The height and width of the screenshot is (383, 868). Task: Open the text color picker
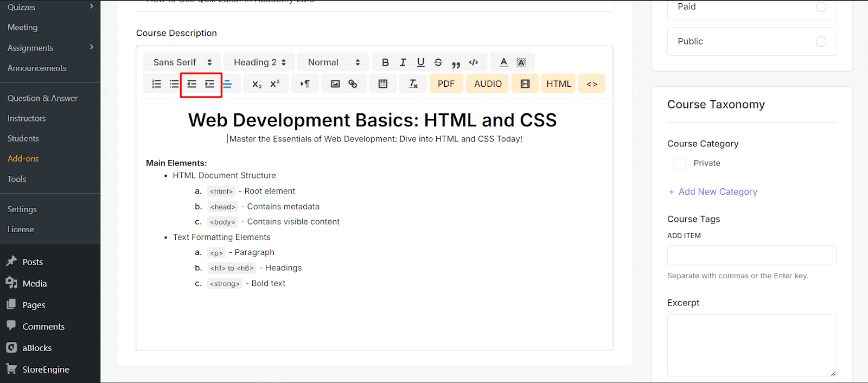point(503,62)
